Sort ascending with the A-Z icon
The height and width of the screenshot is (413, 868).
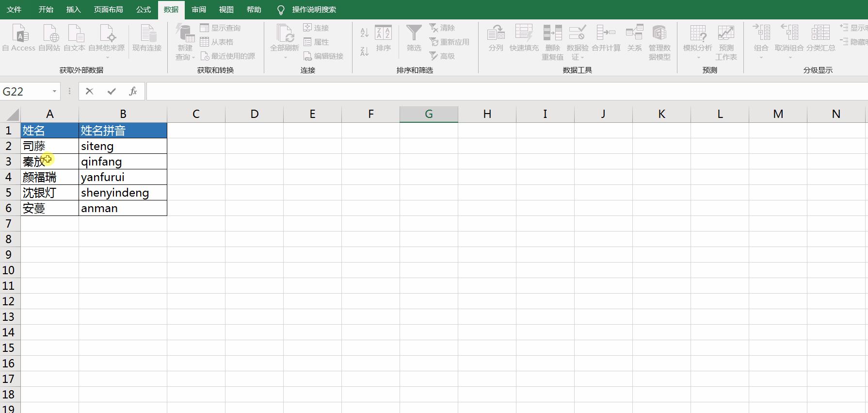coord(365,33)
